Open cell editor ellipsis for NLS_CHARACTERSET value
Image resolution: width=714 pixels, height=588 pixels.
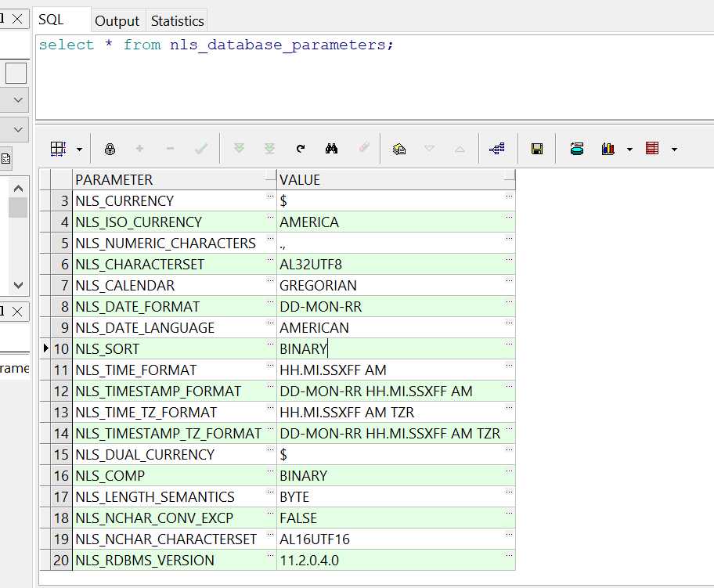coord(509,260)
